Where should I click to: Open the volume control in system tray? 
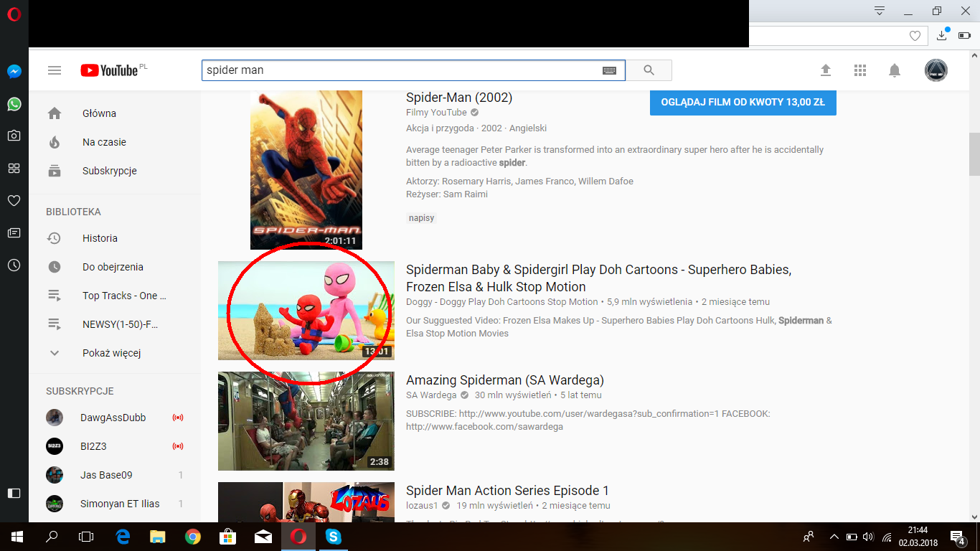[x=869, y=537]
